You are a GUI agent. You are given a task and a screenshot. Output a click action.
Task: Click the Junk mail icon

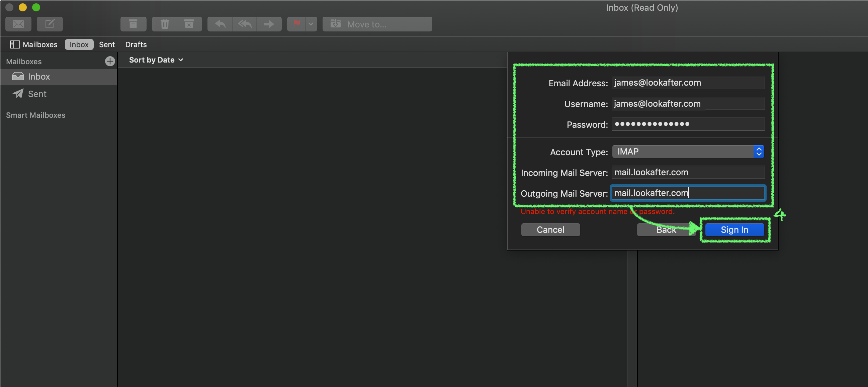click(x=189, y=24)
